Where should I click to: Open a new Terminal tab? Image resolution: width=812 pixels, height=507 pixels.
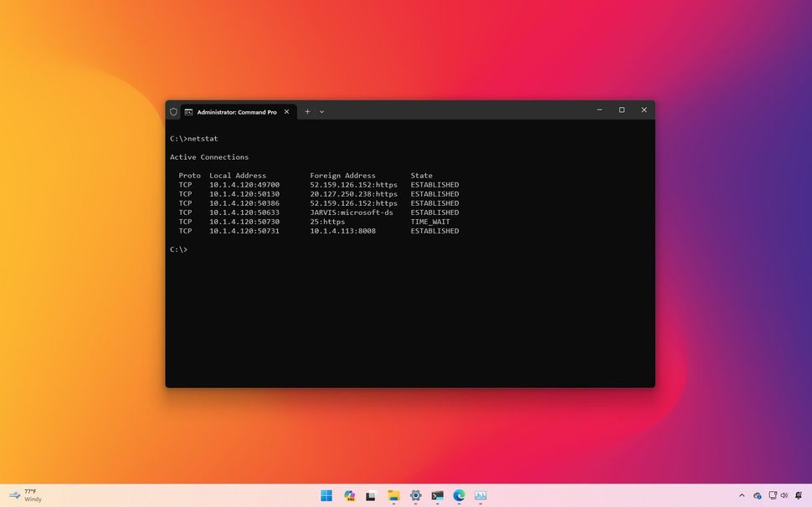[x=306, y=111]
